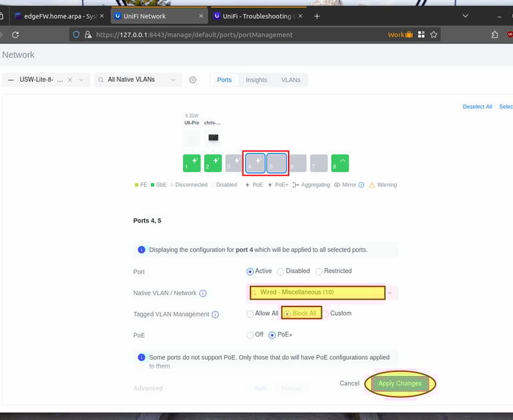Screen dimensions: 513x420
Task: Select uplink port 8
Action: [340, 163]
